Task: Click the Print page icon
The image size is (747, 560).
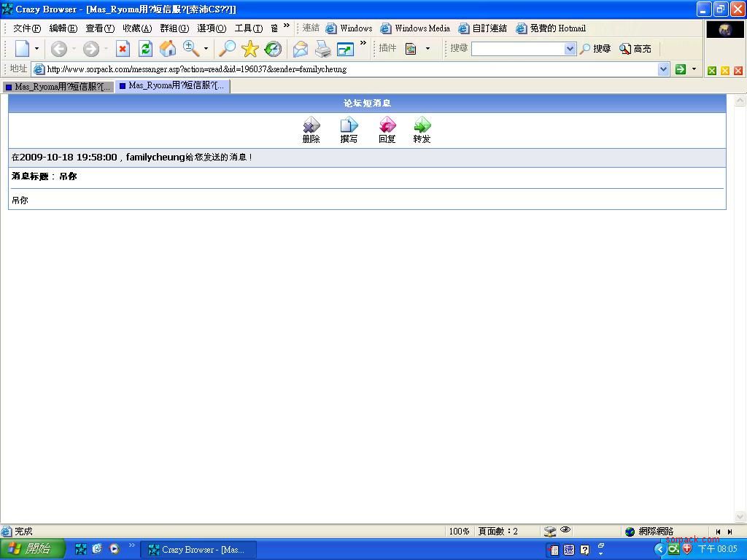Action: (322, 49)
